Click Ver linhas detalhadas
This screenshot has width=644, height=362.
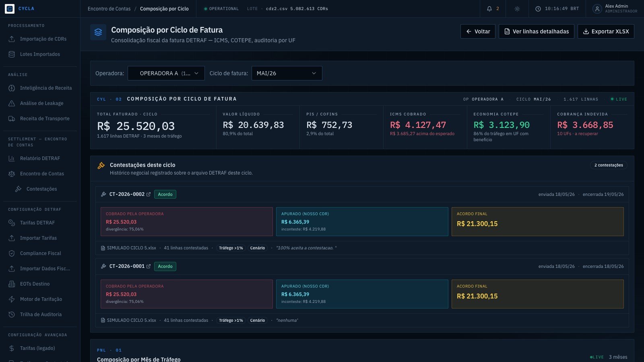537,31
